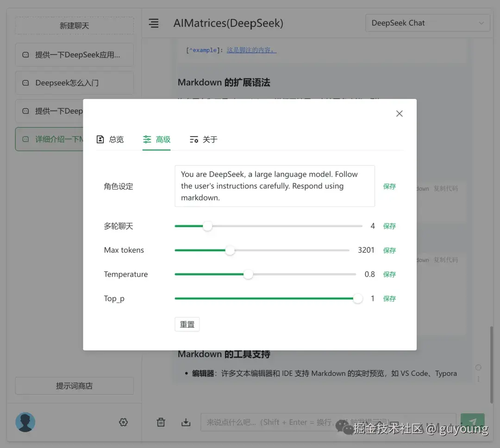500x448 pixels.
Task: Save the Max tokens setting with 保存
Action: pos(389,250)
